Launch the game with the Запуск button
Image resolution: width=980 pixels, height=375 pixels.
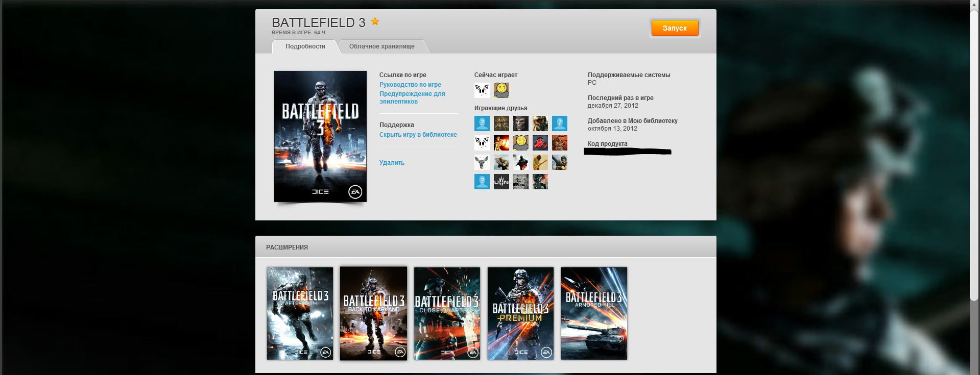pyautogui.click(x=675, y=28)
